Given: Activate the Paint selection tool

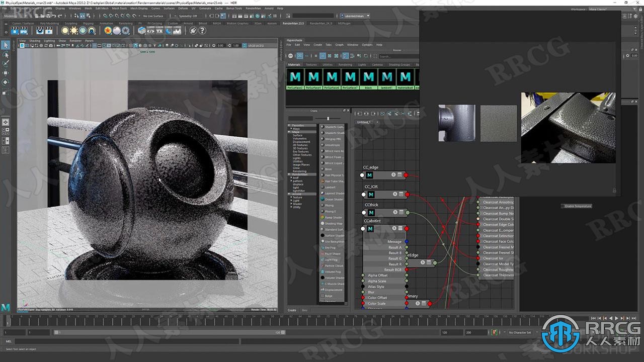Looking at the screenshot, I should pyautogui.click(x=6, y=63).
